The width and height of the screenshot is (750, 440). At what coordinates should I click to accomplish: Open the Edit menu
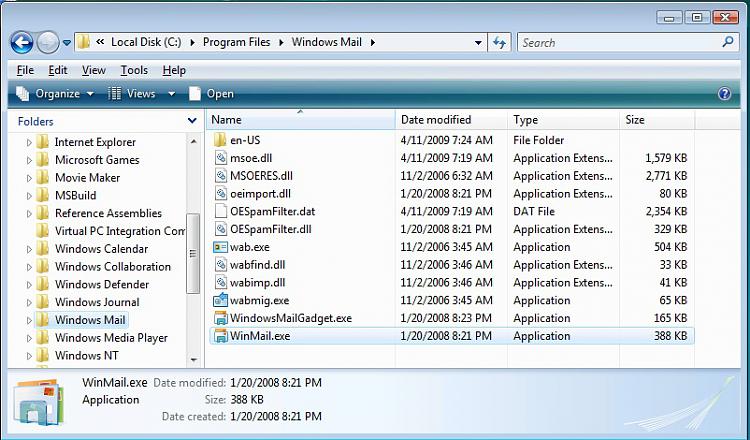57,70
